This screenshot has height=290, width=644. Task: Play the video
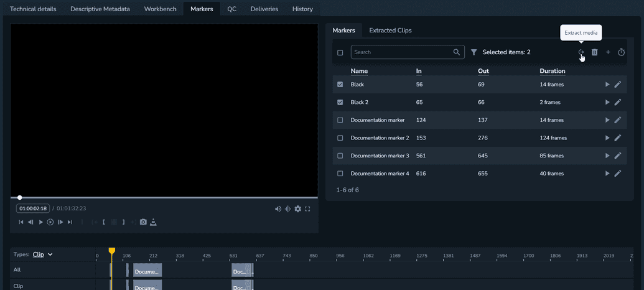click(x=40, y=222)
